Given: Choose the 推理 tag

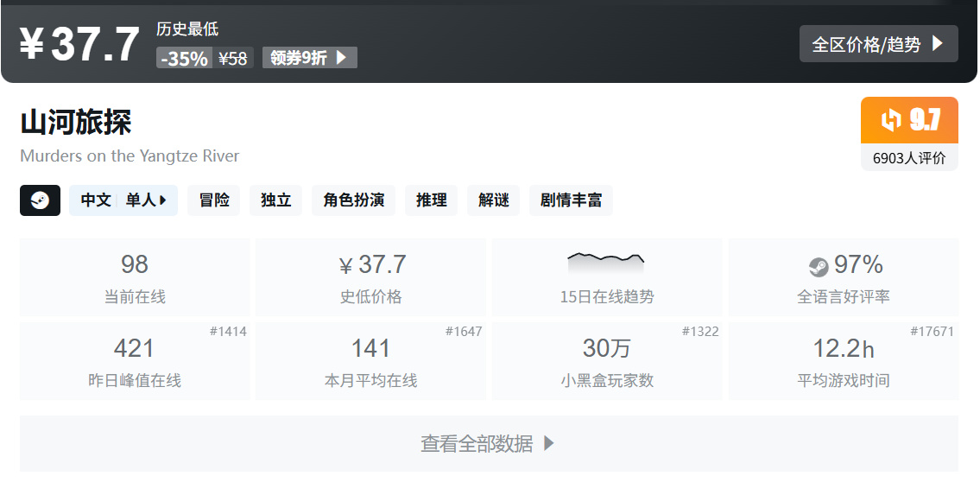Looking at the screenshot, I should tap(431, 200).
